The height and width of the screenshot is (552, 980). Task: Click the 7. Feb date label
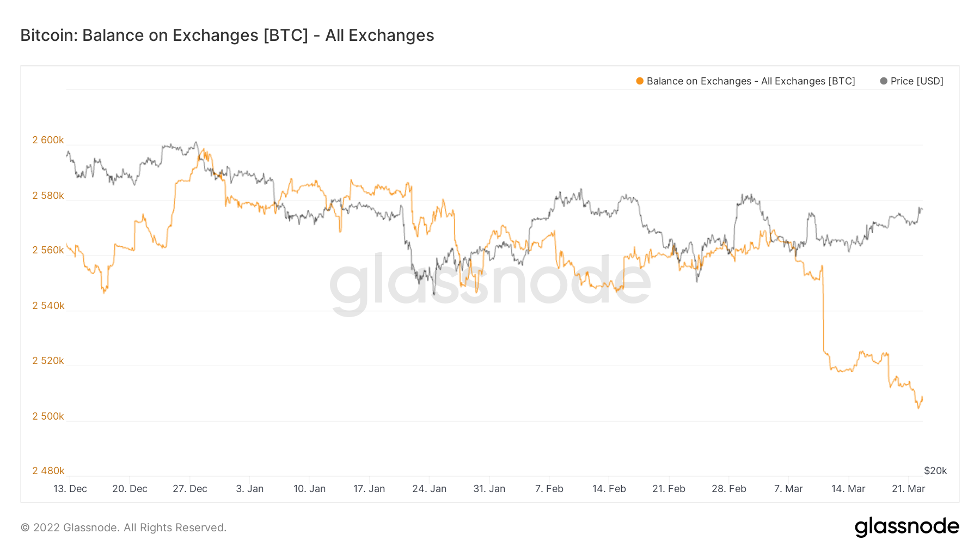(x=549, y=489)
